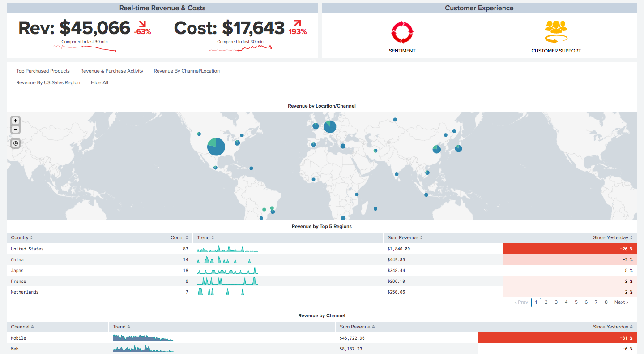Open Revenue By Channel/Location tab

[x=187, y=71]
